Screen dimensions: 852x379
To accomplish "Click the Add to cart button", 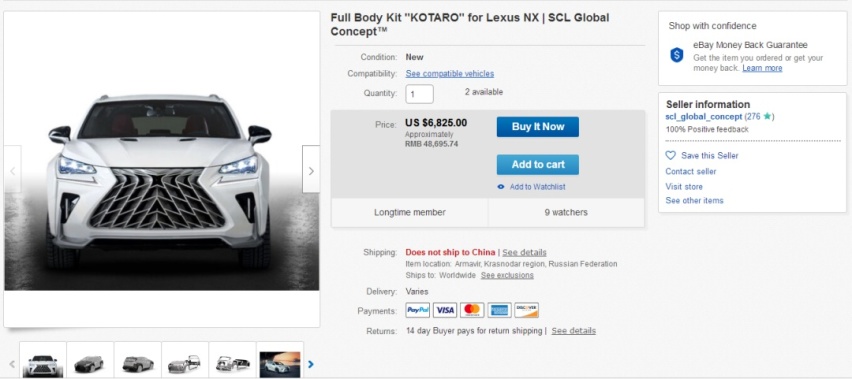I will point(537,165).
